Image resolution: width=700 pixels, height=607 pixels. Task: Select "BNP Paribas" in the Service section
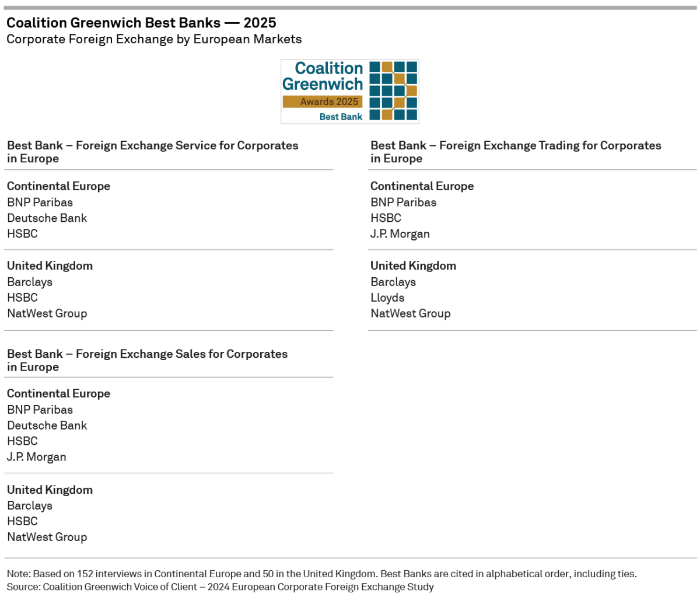pyautogui.click(x=40, y=203)
